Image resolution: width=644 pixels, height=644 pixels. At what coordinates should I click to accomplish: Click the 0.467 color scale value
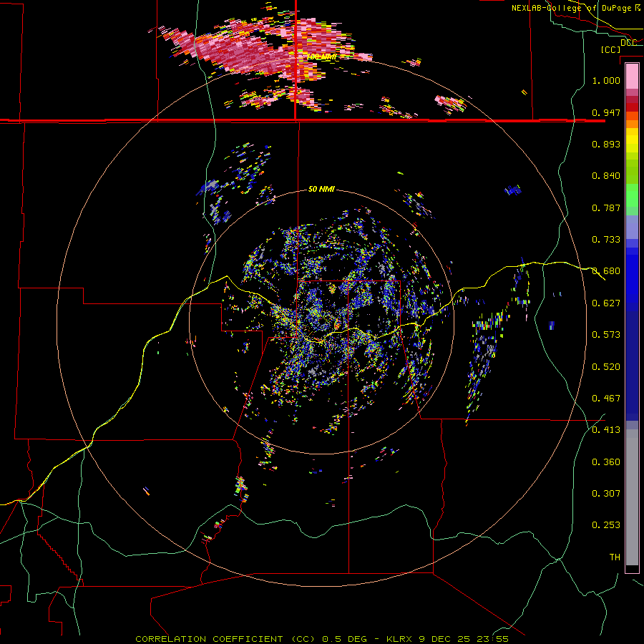[606, 399]
